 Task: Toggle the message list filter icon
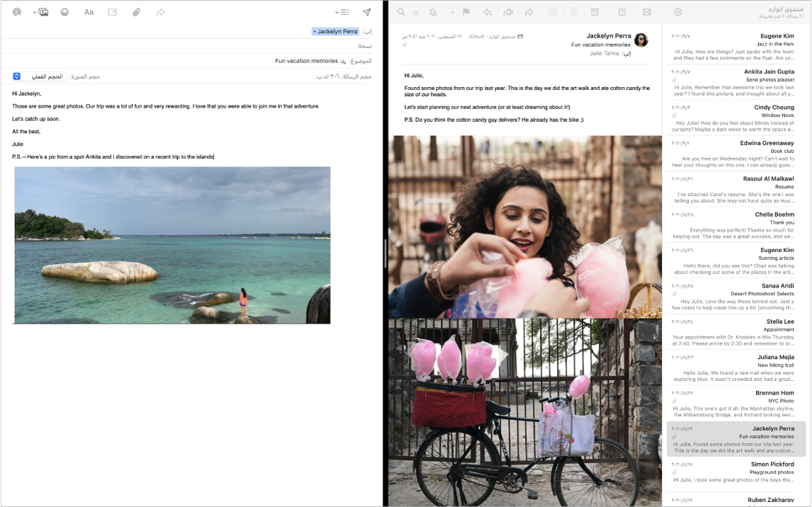click(x=678, y=12)
